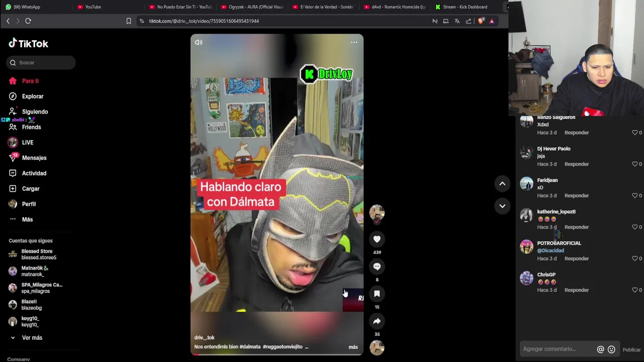Reply to katherine_lopezB's comment
Image resolution: width=644 pixels, height=362 pixels.
577,227
